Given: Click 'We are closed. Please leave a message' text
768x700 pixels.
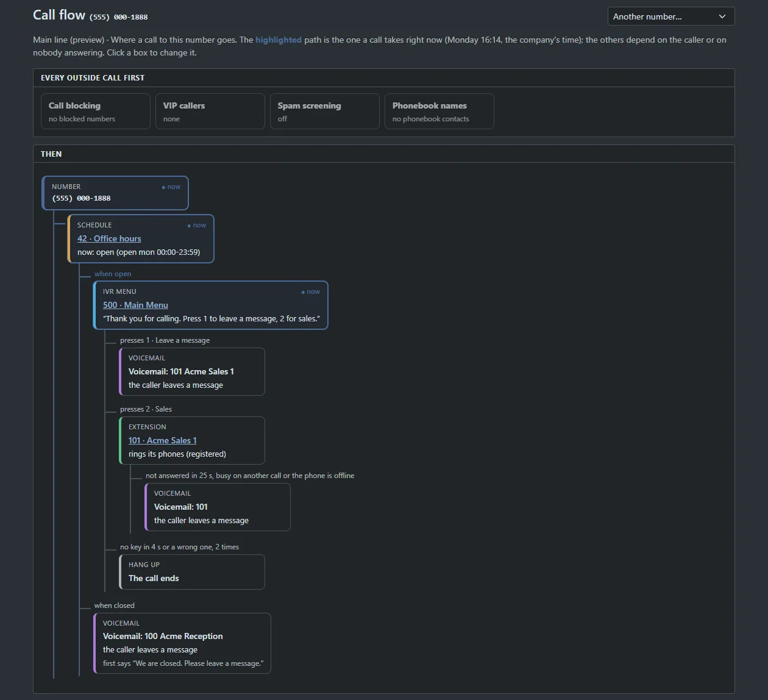Looking at the screenshot, I should (x=183, y=663).
